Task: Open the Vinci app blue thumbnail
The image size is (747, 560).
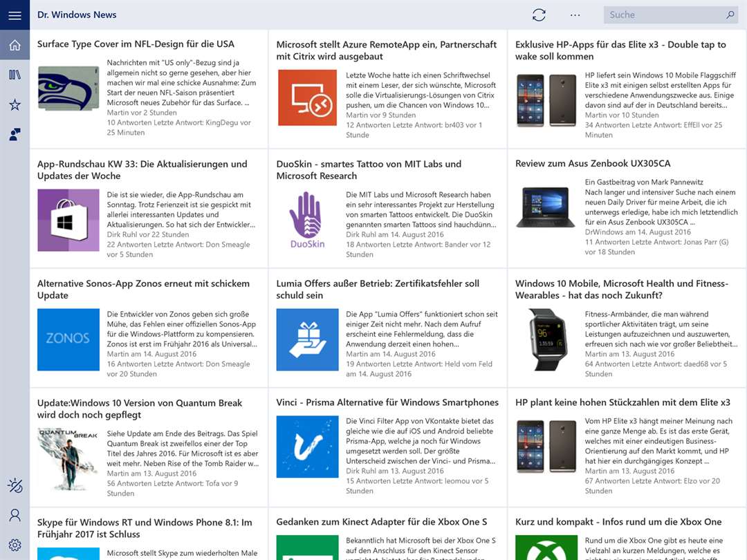Action: tap(307, 447)
